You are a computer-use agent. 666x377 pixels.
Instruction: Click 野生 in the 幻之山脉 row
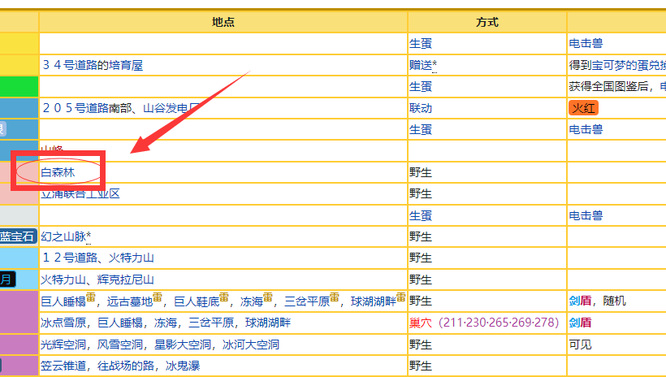(x=420, y=236)
